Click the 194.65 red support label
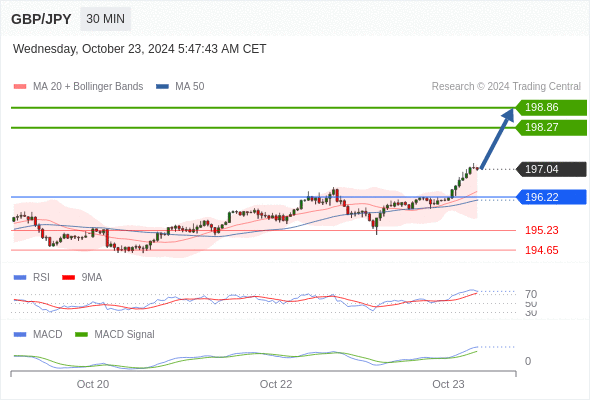 tap(541, 250)
